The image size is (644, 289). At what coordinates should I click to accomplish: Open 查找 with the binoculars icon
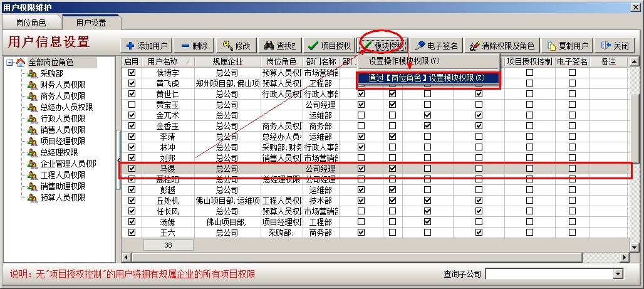279,46
